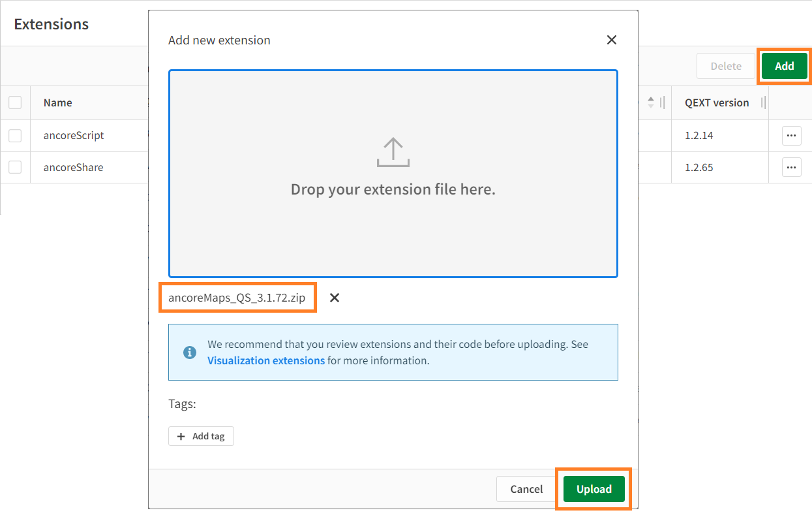Click the info icon in the notice
This screenshot has width=812, height=519.
tap(190, 353)
